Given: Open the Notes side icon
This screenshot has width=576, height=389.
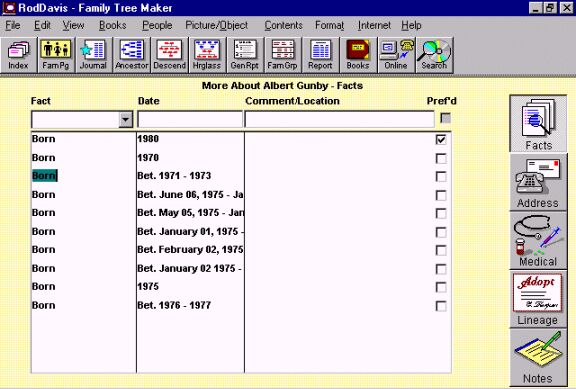Looking at the screenshot, I should coord(538,358).
